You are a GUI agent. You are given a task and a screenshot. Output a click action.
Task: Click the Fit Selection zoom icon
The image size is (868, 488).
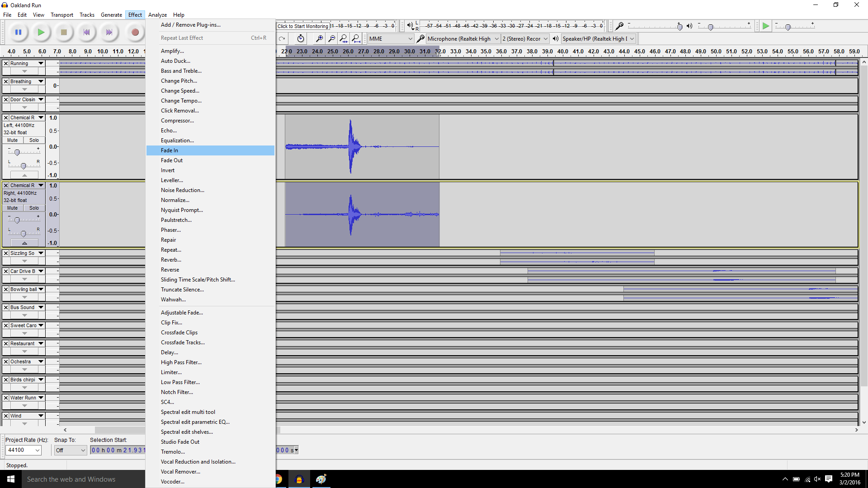[344, 39]
